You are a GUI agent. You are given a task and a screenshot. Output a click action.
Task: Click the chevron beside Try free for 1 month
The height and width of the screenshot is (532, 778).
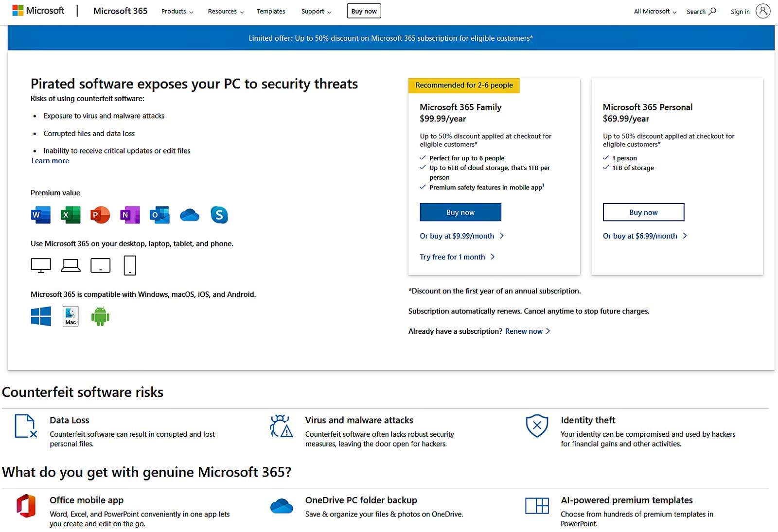click(x=493, y=257)
